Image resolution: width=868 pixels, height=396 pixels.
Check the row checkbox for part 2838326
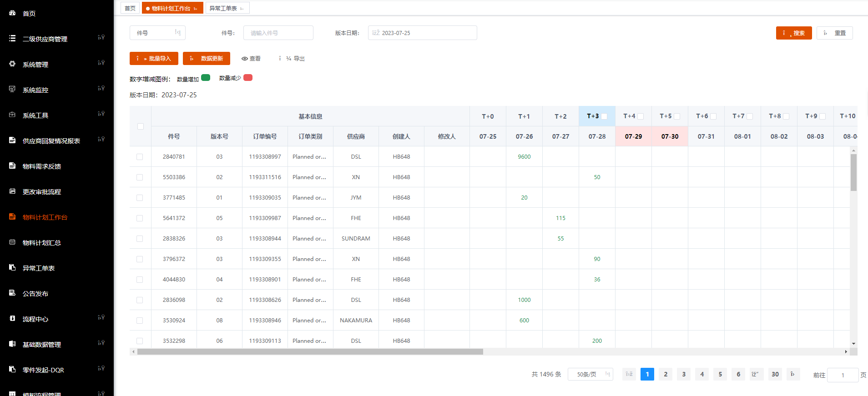[140, 239]
